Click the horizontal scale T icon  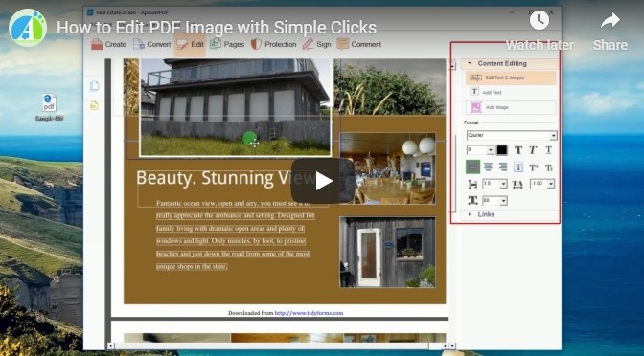(x=472, y=201)
